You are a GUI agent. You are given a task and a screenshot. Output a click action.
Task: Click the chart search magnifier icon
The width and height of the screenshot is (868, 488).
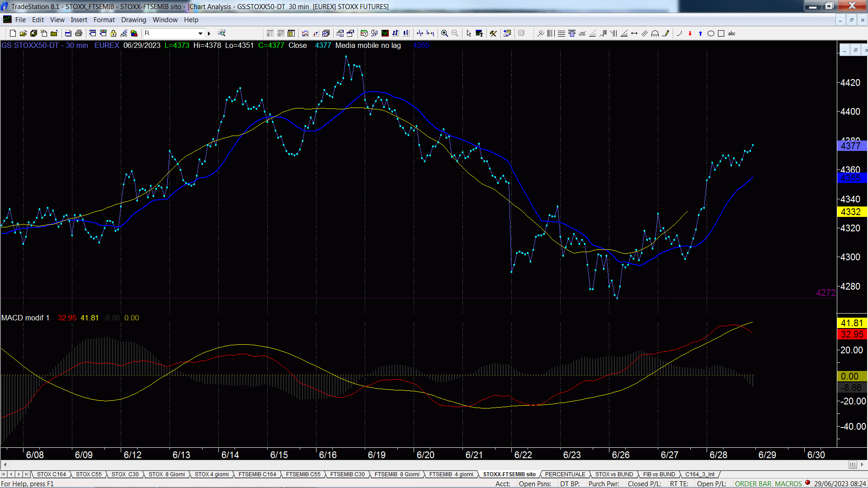click(x=222, y=33)
